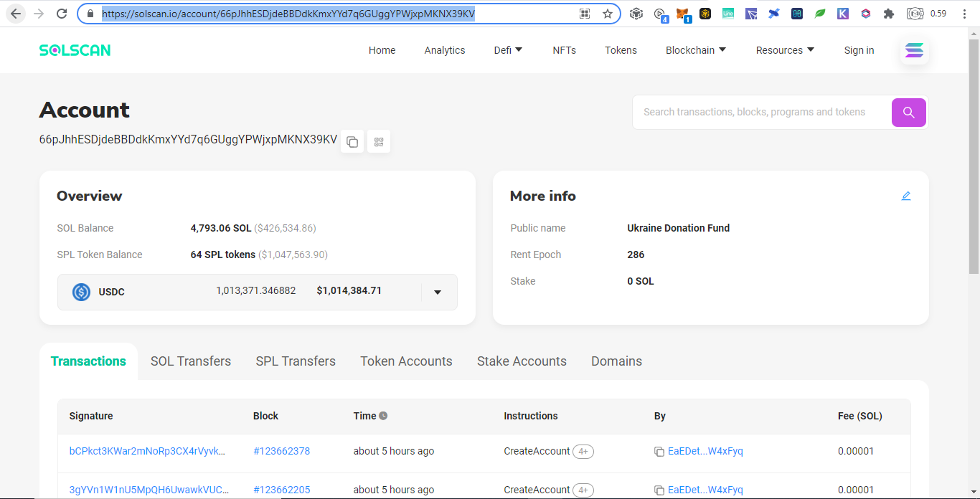The height and width of the screenshot is (499, 980).
Task: Copy the EaEDet...W4xFyq address in the first row
Action: [659, 452]
